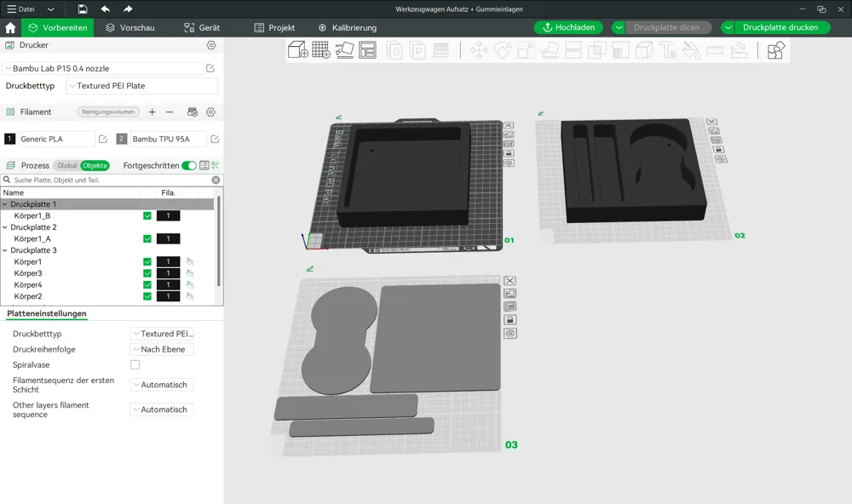852x504 pixels.
Task: Clear the object search field
Action: pyautogui.click(x=216, y=180)
